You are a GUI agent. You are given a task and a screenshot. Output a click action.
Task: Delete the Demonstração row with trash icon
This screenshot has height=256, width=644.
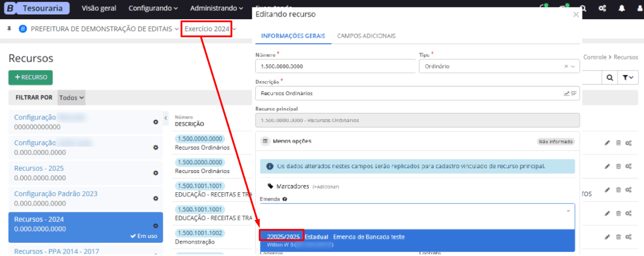coord(618,237)
